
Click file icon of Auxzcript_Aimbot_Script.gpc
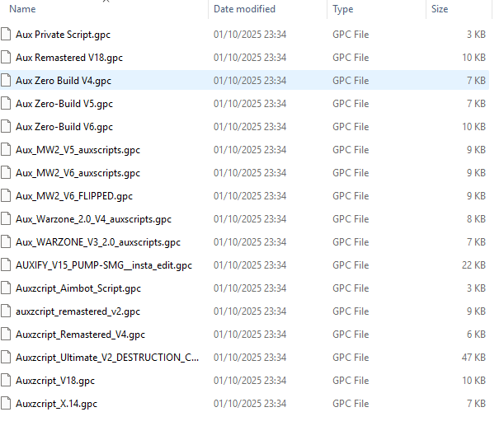pos(6,288)
